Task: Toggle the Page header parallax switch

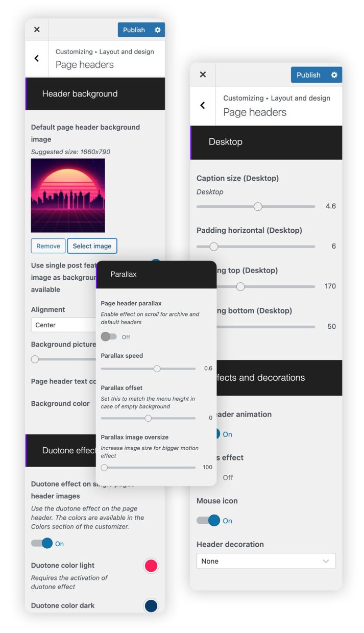Action: pyautogui.click(x=109, y=337)
